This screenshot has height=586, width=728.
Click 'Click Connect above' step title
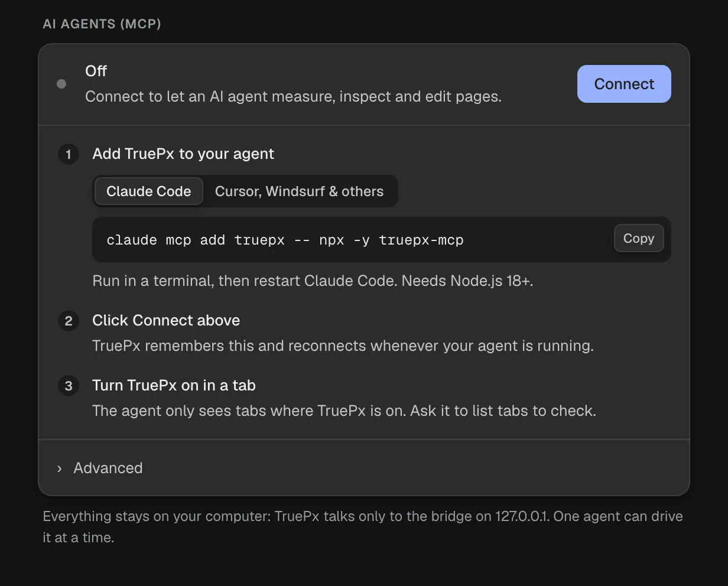(x=166, y=320)
